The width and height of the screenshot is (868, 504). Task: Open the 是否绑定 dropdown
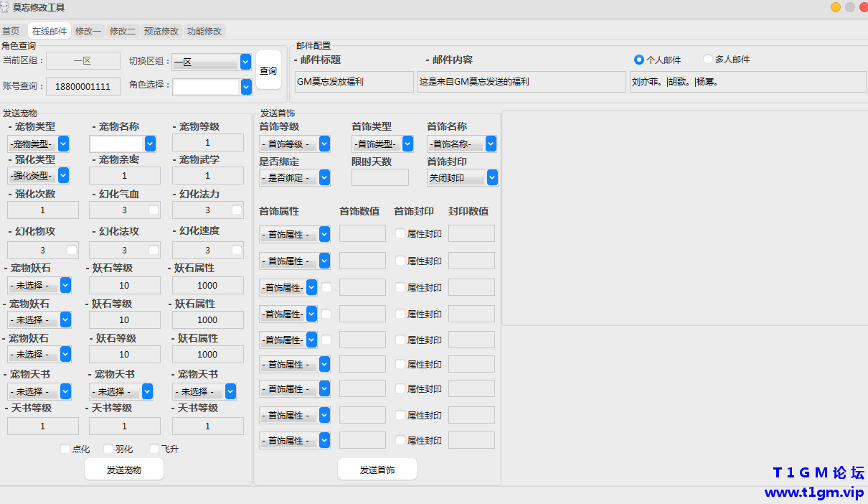point(295,177)
